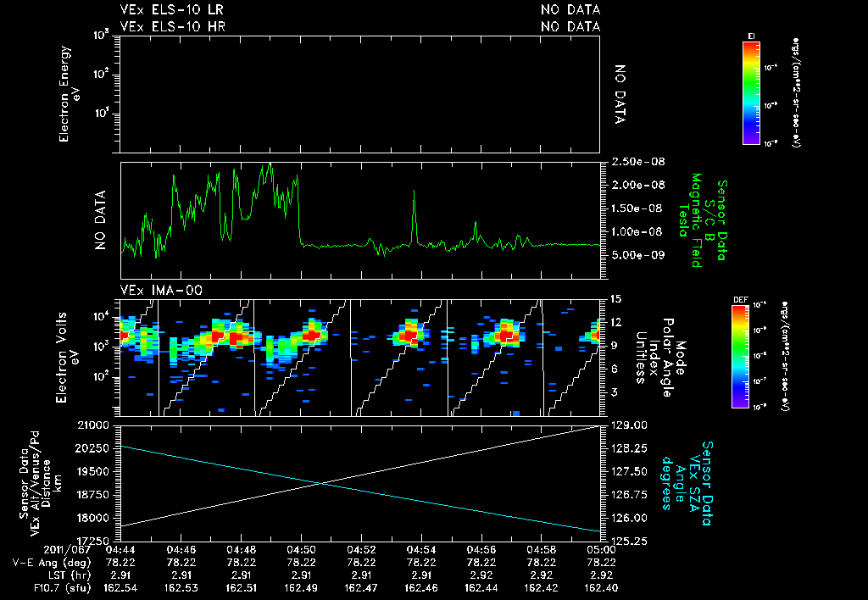Image resolution: width=868 pixels, height=600 pixels.
Task: Click the vertical 'NO DATA' beside electron energy panel
Action: 620,94
